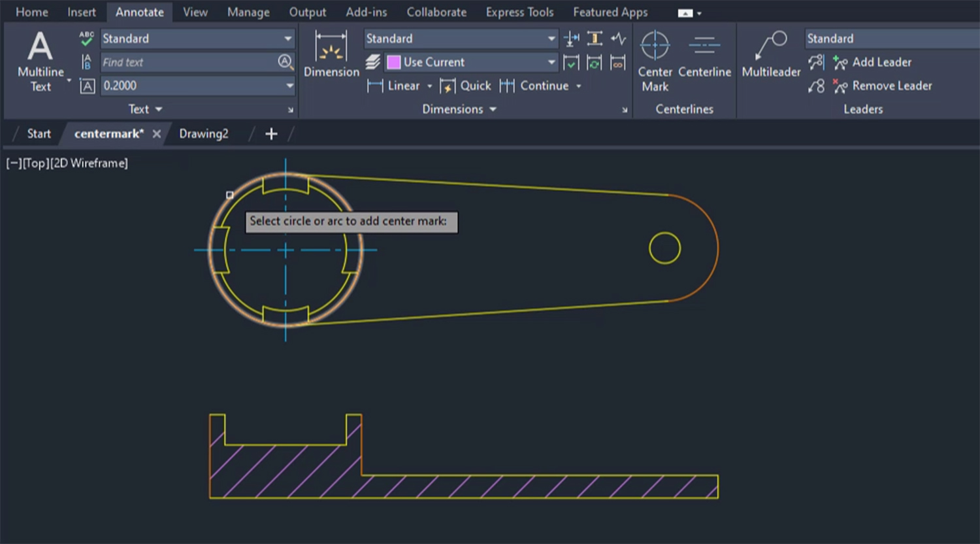Expand the Linear dimension dropdown
The width and height of the screenshot is (980, 544).
click(x=429, y=86)
